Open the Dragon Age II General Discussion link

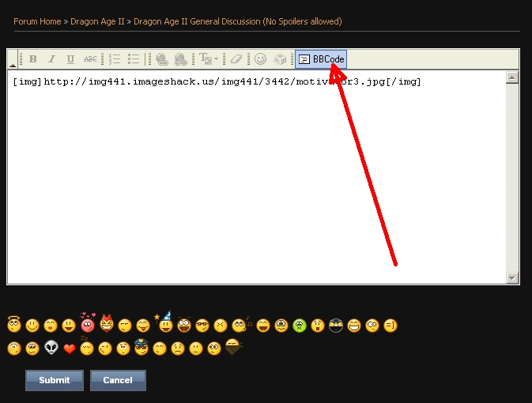pyautogui.click(x=237, y=21)
